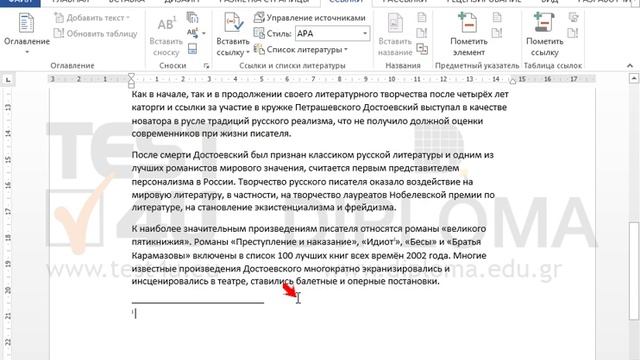Click the tab stop selector on the ruler
This screenshot has width=640, height=360.
tap(8, 80)
